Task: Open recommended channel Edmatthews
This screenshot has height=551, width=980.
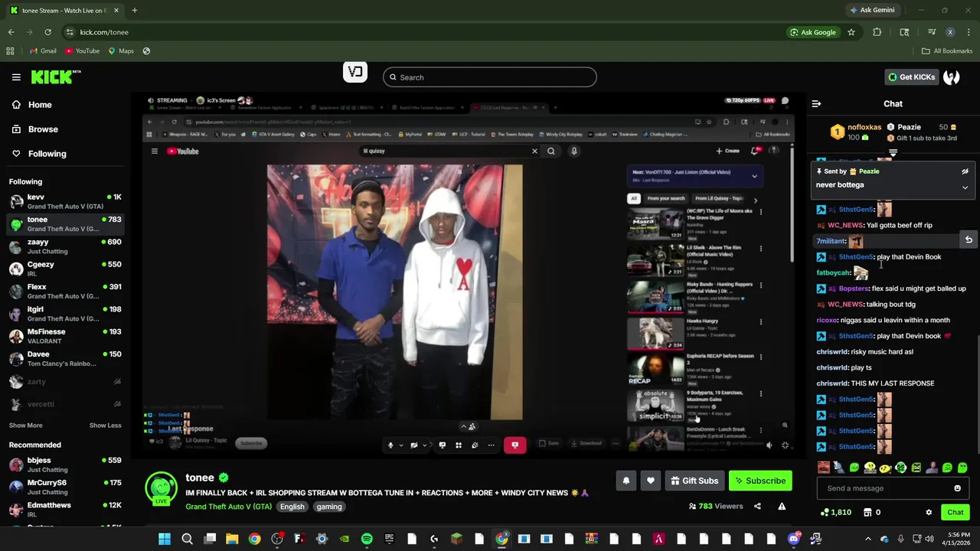Action: tap(65, 510)
